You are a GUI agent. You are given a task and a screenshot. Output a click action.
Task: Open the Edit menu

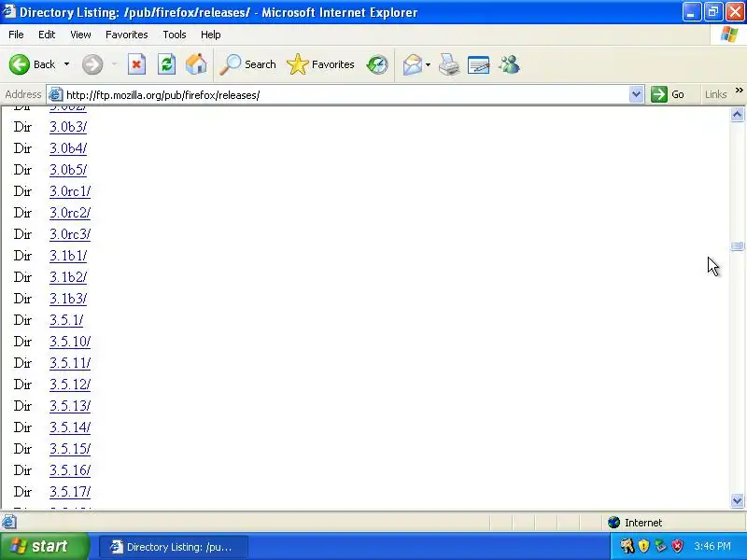47,35
